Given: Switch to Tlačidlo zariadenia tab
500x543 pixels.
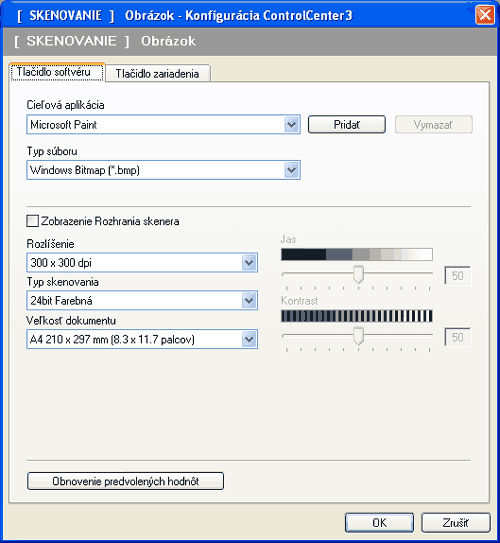Looking at the screenshot, I should (x=158, y=73).
